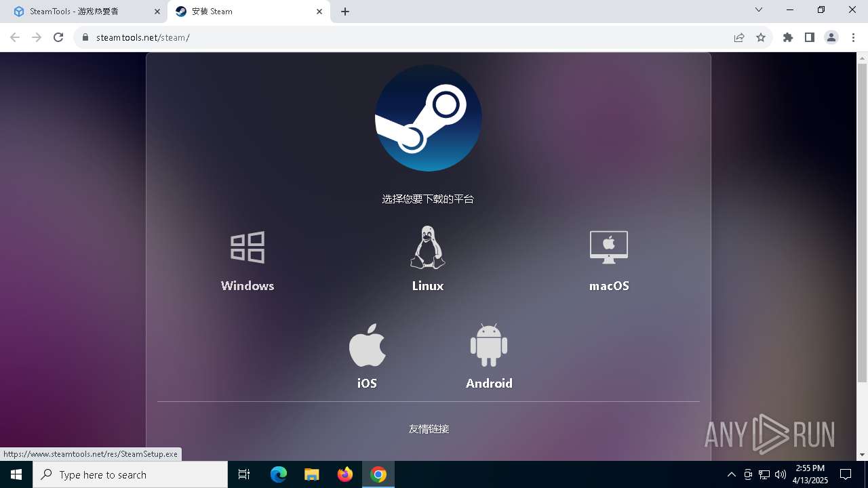Select Chrome icon on taskbar
Image resolution: width=868 pixels, height=488 pixels.
(x=378, y=474)
